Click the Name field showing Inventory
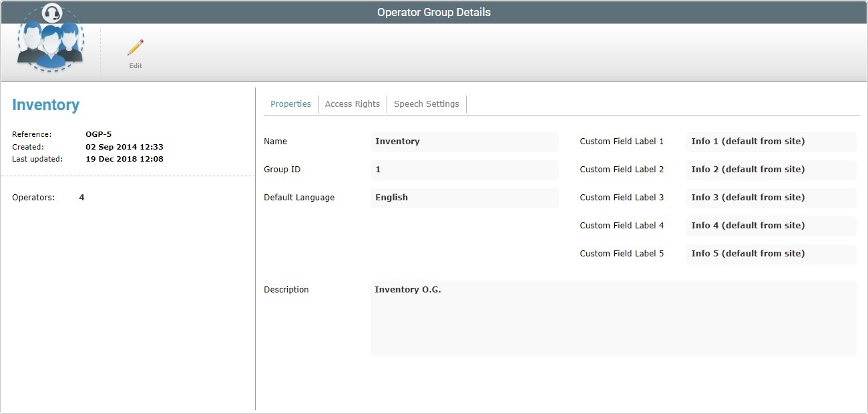This screenshot has width=868, height=414. pos(464,142)
